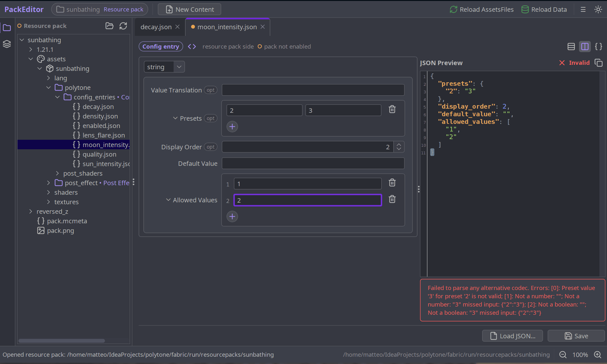
Task: Delete allowed value 1
Action: coord(392,183)
